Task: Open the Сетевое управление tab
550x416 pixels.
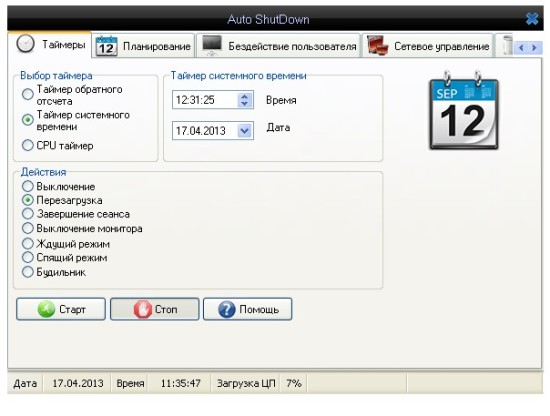Action: click(x=428, y=46)
